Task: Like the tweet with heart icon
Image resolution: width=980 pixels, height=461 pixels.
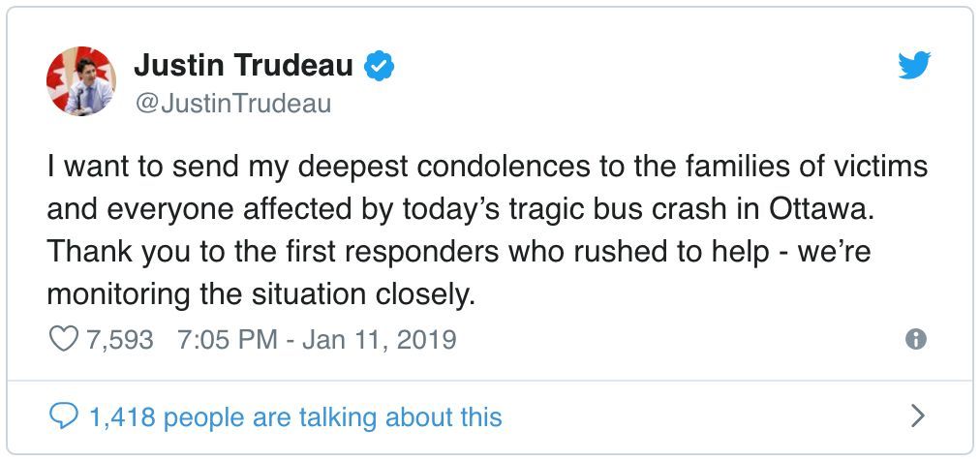Action: point(63,339)
